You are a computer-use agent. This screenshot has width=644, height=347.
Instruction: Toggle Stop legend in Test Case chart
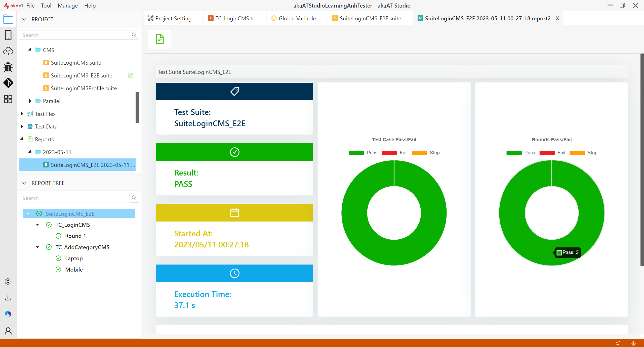click(x=426, y=153)
